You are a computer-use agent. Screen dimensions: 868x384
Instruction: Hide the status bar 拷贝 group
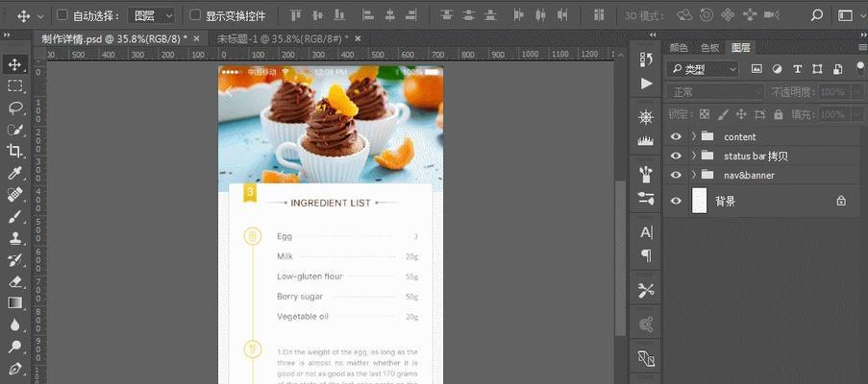(x=676, y=156)
